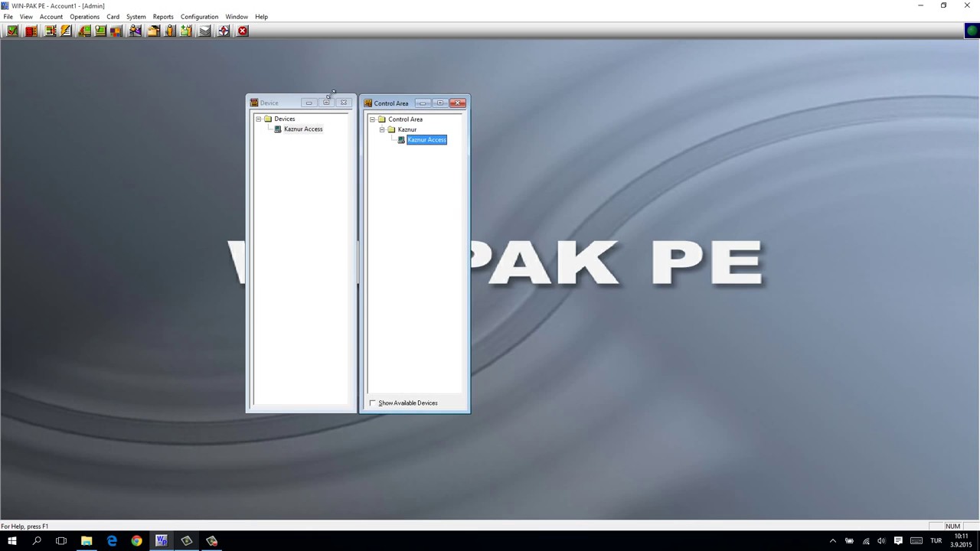
Task: Launch Google Chrome from the taskbar
Action: (x=136, y=541)
